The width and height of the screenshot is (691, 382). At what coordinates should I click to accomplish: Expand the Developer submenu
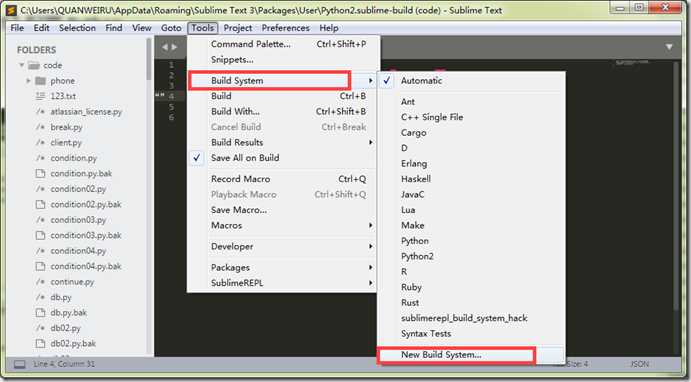[283, 246]
